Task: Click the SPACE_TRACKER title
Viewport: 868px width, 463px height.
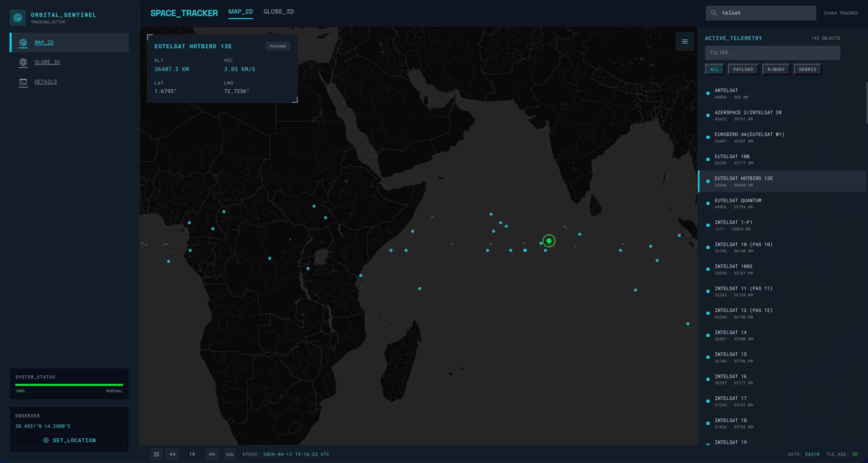Action: click(x=184, y=13)
